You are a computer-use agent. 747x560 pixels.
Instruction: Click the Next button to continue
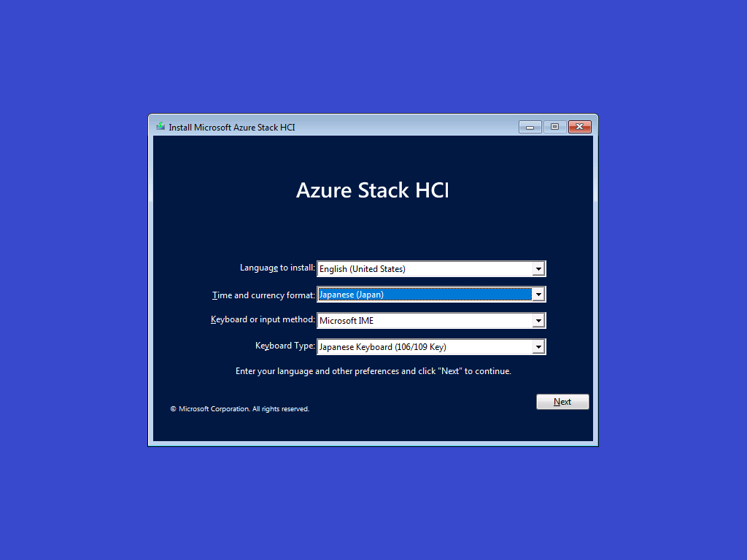pyautogui.click(x=562, y=401)
